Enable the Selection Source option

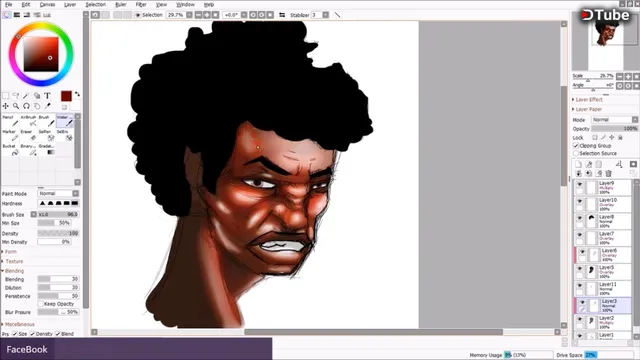pos(576,153)
